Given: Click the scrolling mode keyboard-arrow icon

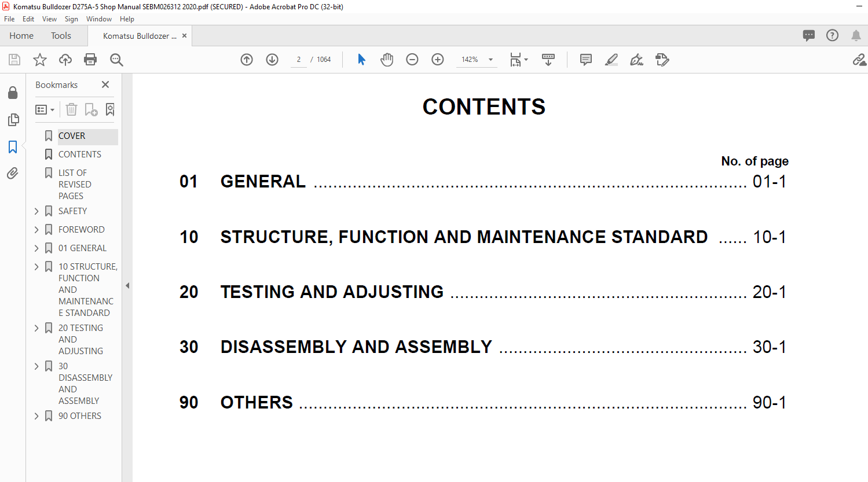Looking at the screenshot, I should coord(548,60).
